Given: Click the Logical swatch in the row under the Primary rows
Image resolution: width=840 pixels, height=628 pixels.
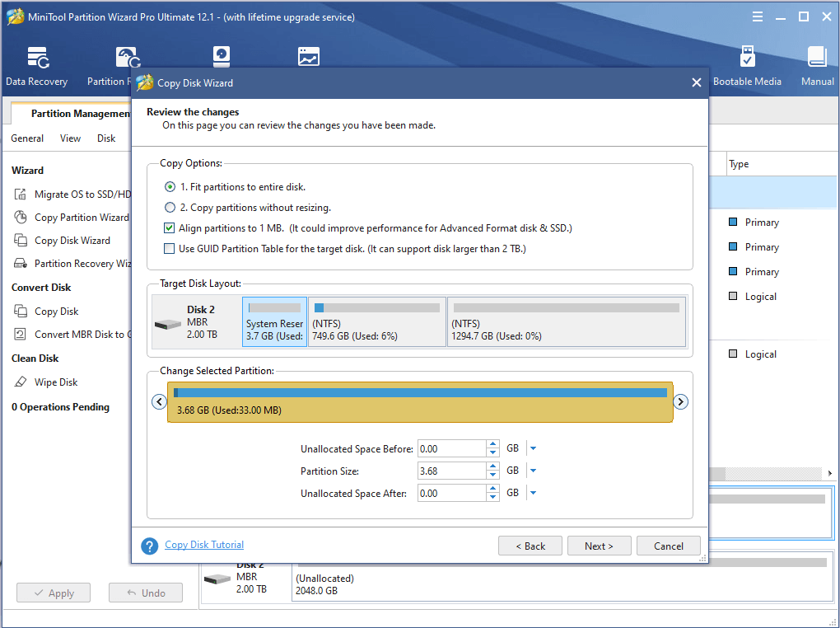Looking at the screenshot, I should click(733, 296).
